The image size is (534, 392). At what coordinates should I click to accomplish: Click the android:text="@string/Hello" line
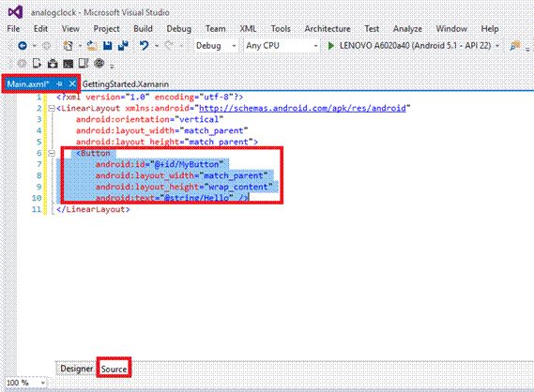point(172,197)
